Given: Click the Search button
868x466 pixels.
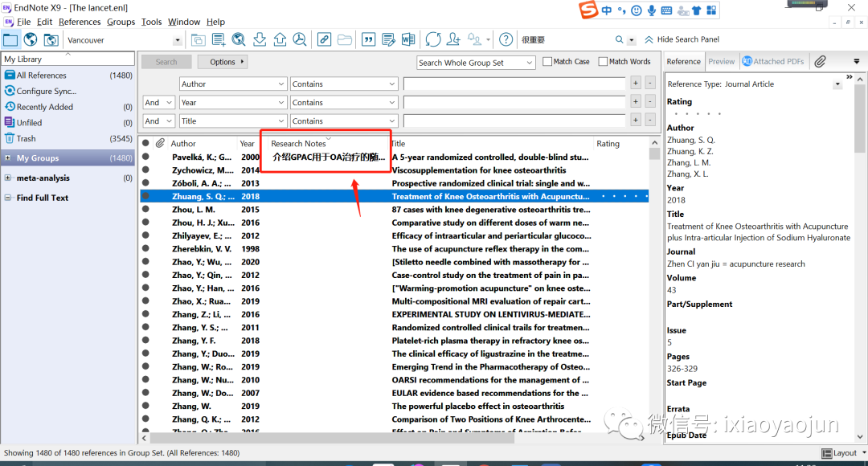Looking at the screenshot, I should click(166, 62).
